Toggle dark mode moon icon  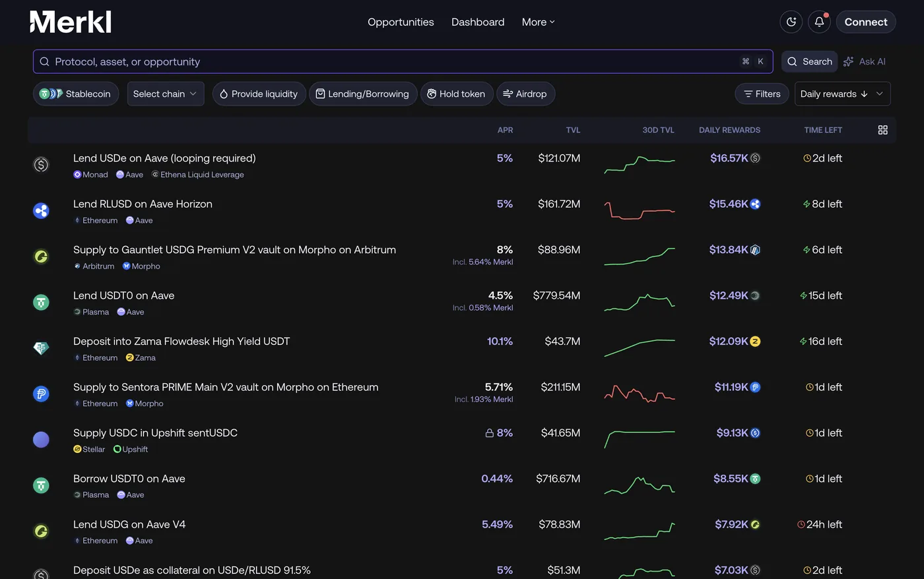click(x=791, y=22)
